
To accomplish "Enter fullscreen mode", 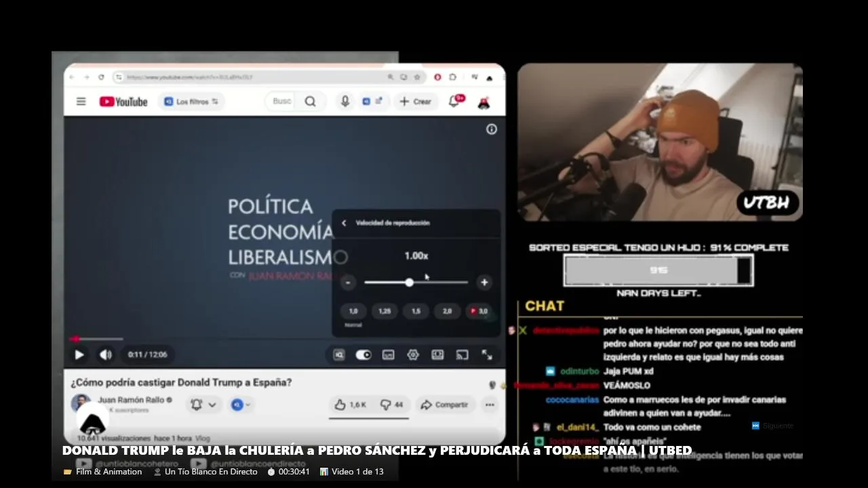I will 487,354.
